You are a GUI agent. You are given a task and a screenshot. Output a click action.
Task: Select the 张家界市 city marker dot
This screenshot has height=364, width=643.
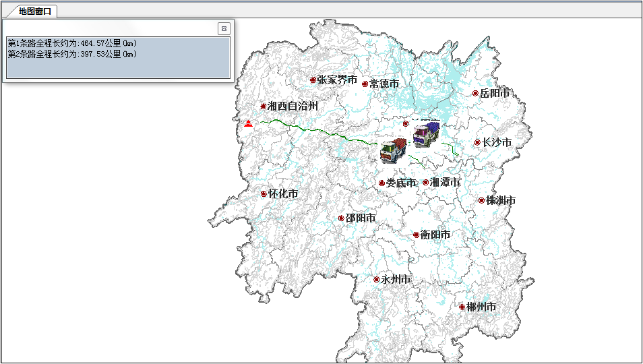313,80
